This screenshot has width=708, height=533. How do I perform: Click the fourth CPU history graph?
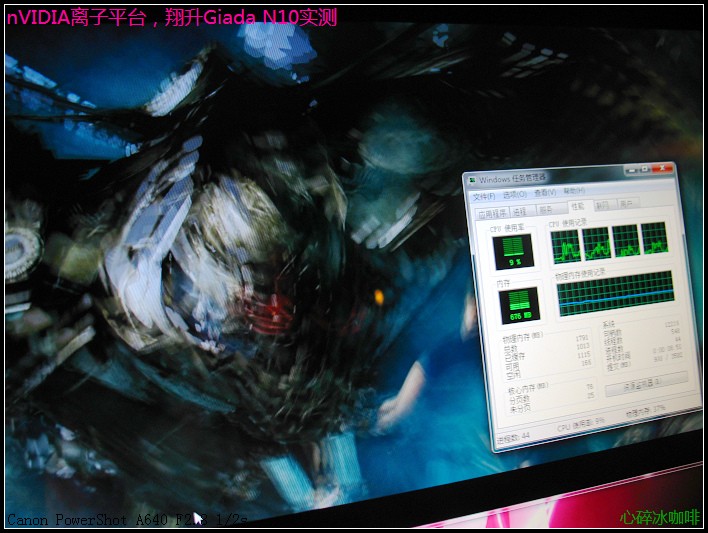(x=654, y=238)
